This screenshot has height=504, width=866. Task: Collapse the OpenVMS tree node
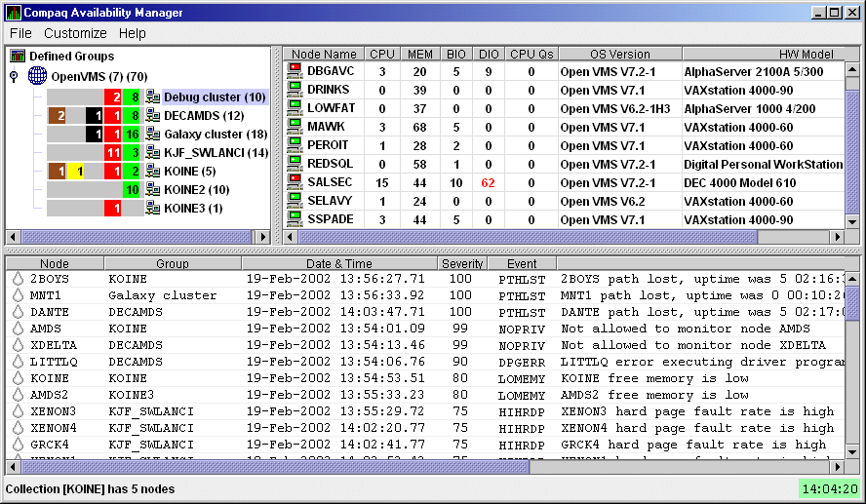pyautogui.click(x=13, y=76)
